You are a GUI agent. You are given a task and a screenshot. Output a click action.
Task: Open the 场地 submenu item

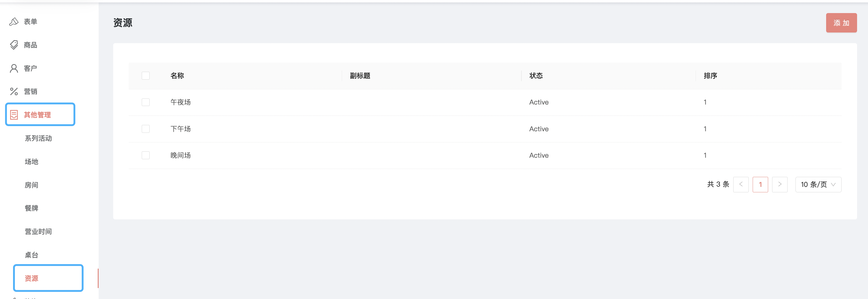(x=32, y=162)
